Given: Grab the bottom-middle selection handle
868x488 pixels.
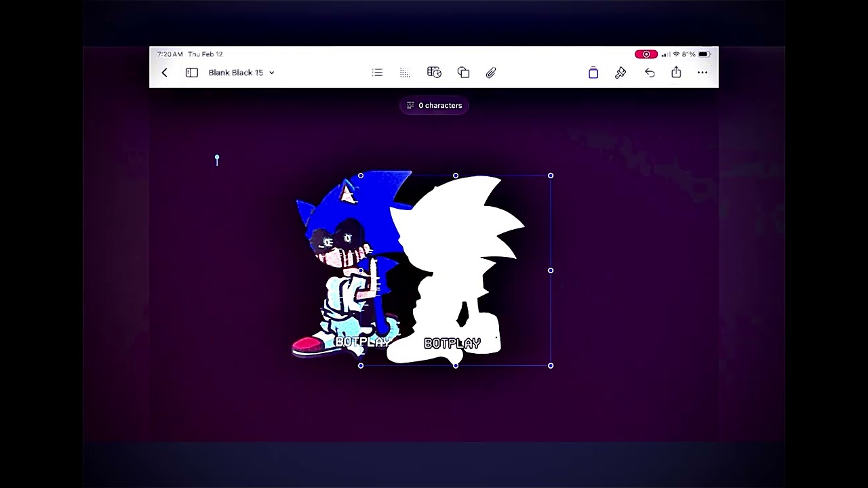Looking at the screenshot, I should pos(456,365).
